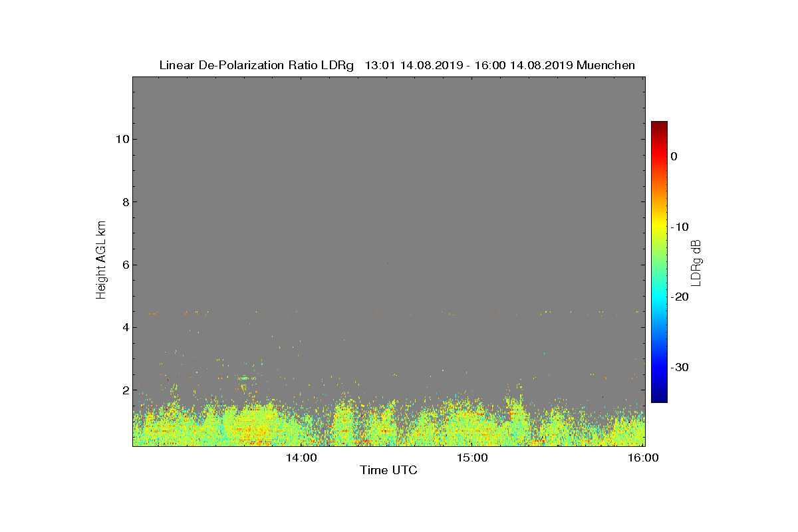This screenshot has height=532, width=798.
Task: Click the 'LDRg dB' colorbar label
Action: (x=696, y=262)
